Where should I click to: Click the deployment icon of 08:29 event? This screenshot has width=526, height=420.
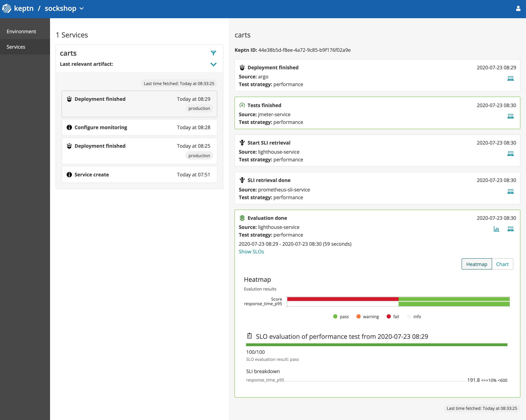tap(69, 99)
